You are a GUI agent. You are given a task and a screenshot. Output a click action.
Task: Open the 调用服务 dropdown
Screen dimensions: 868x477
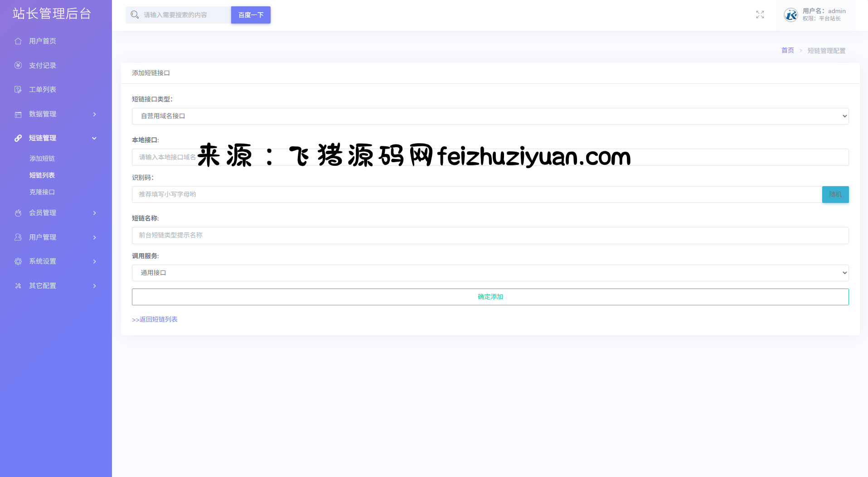coord(490,273)
